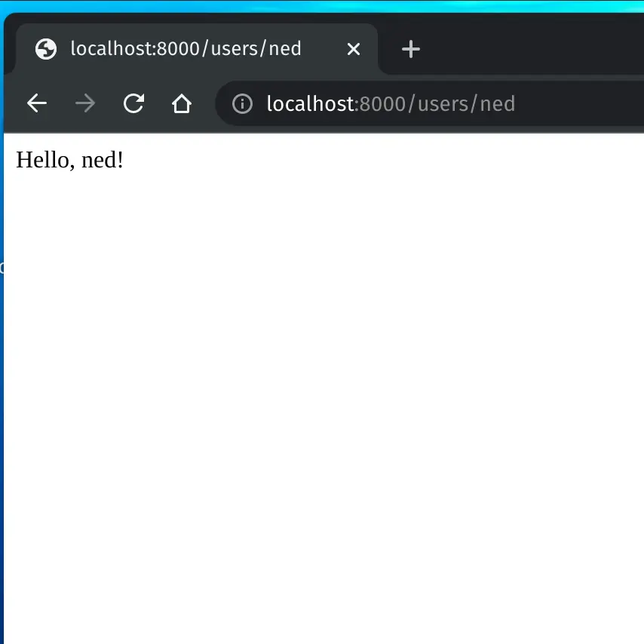Click the globe favicon on the browser tab

pyautogui.click(x=45, y=48)
